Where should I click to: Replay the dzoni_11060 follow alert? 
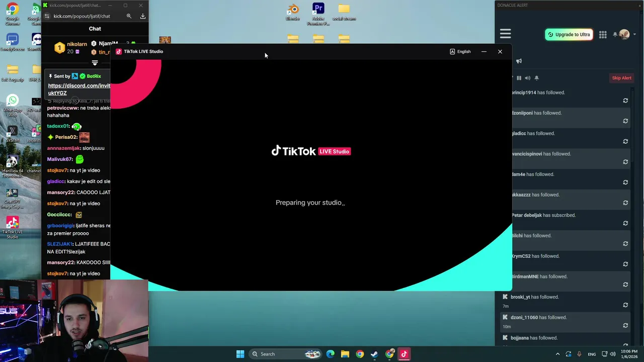point(625,325)
